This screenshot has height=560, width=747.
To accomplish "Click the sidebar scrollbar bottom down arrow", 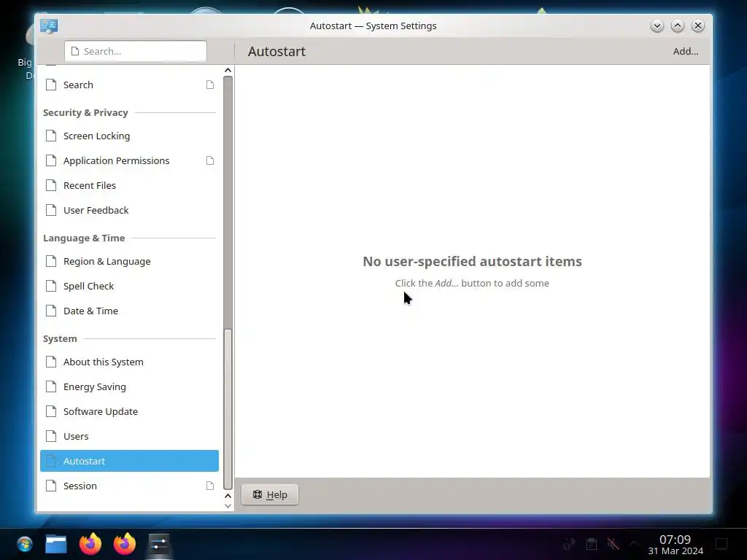I will 228,506.
